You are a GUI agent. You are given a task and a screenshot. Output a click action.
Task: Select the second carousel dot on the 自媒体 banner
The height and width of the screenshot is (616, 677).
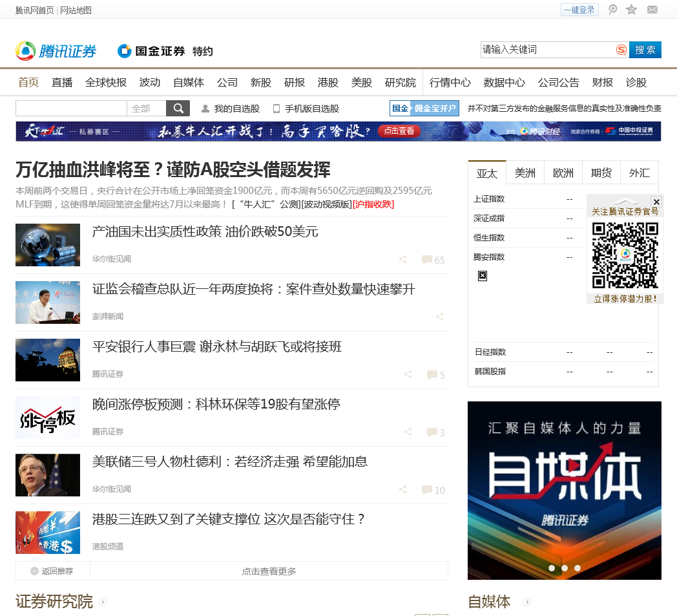pyautogui.click(x=565, y=568)
